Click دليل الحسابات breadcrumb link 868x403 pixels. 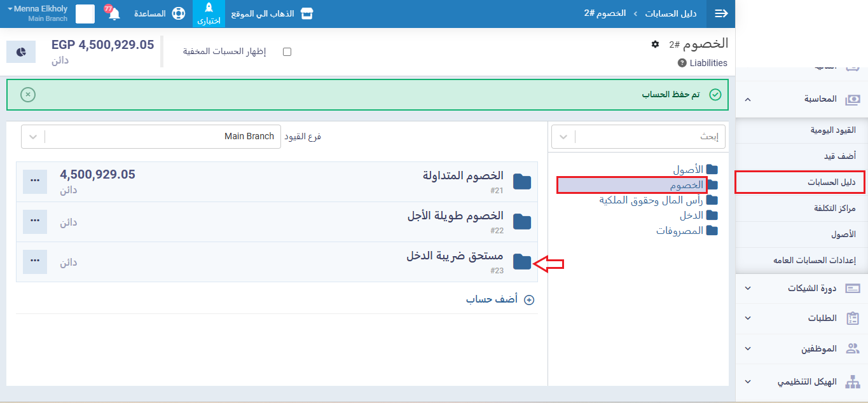[x=670, y=13]
